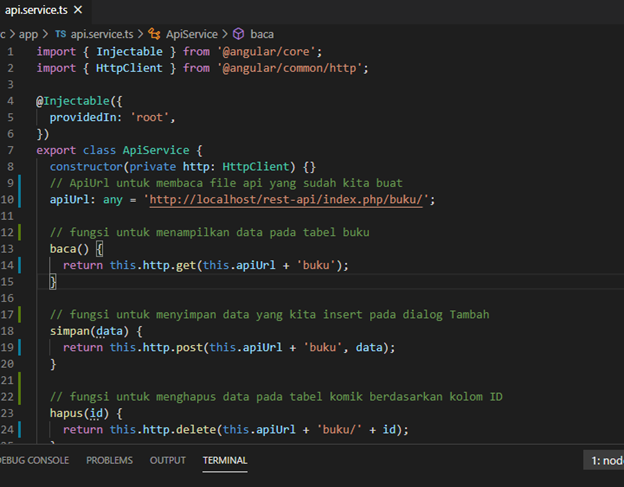Click the providedIn property text
This screenshot has height=487, width=624.
pos(83,117)
